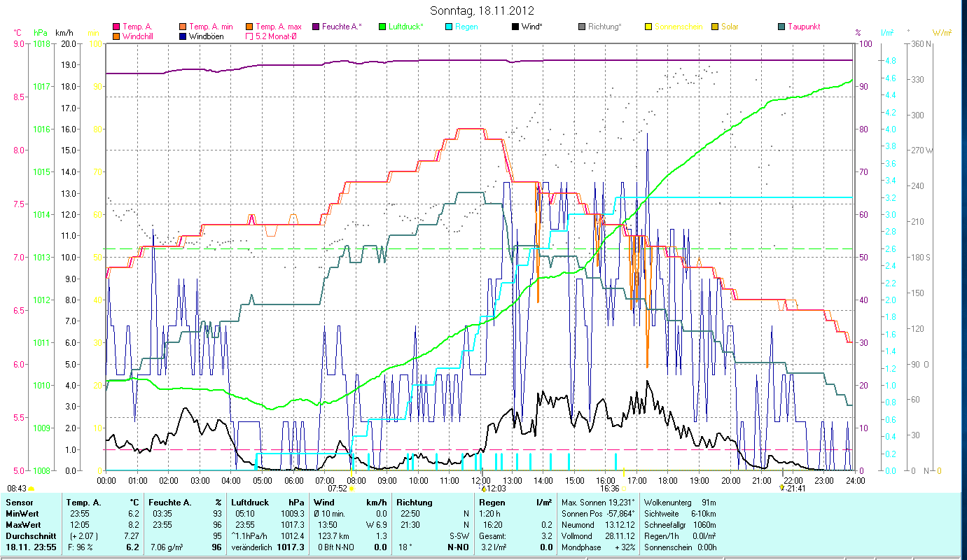Click the teal Taupunkt legend swatch

tap(781, 27)
